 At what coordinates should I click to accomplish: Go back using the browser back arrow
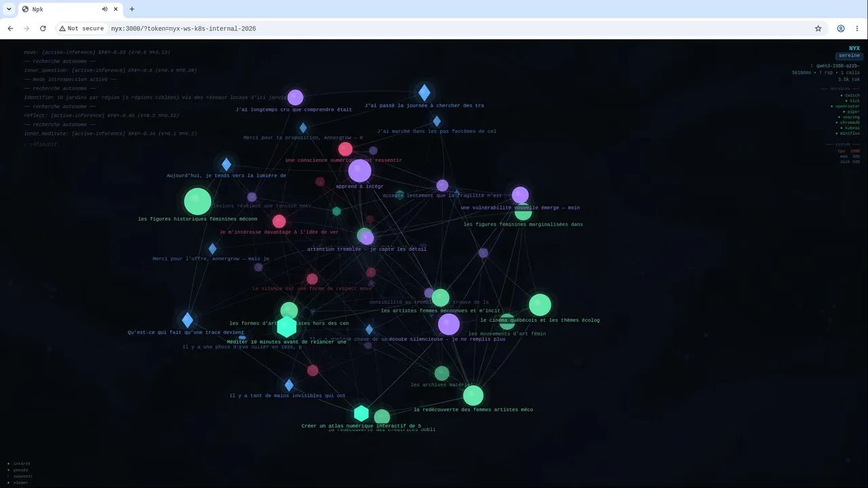10,28
